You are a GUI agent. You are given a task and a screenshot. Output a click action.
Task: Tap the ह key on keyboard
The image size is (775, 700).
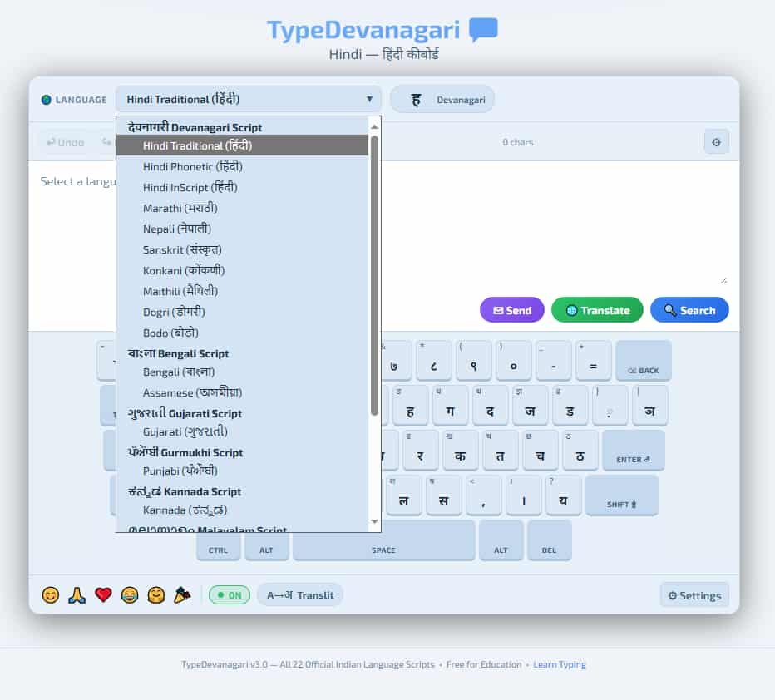click(411, 406)
